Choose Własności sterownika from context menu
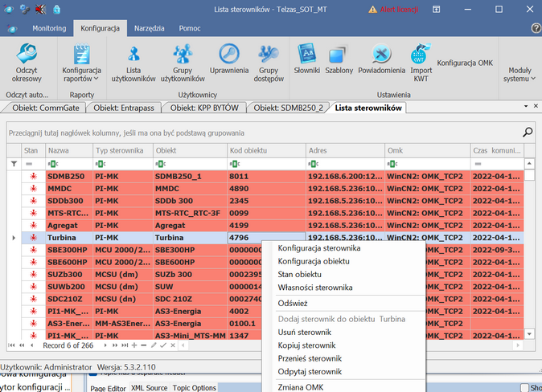 pyautogui.click(x=315, y=288)
